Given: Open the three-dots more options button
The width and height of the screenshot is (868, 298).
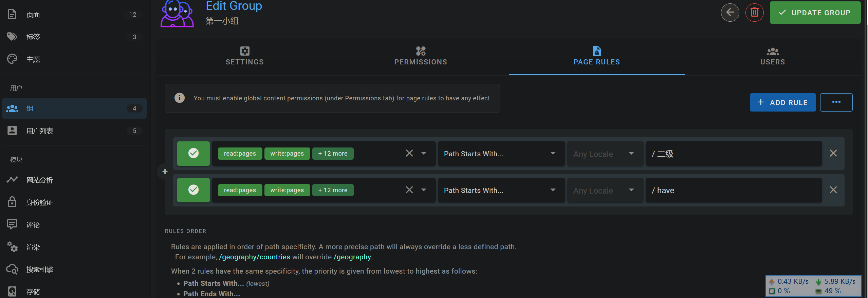Looking at the screenshot, I should click(x=836, y=102).
